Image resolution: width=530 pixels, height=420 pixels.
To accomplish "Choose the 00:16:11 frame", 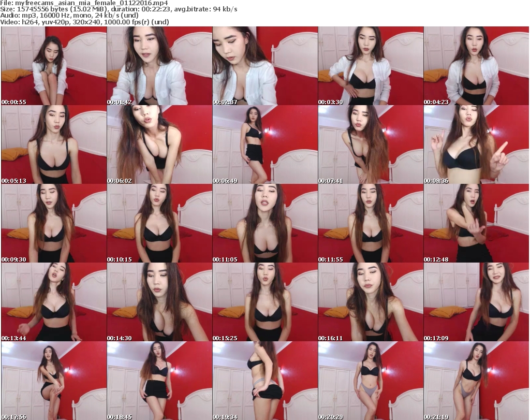I will point(371,302).
